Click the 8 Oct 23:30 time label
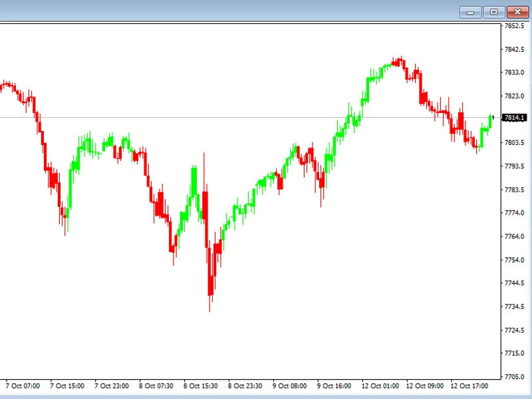The height and width of the screenshot is (399, 532). point(245,386)
